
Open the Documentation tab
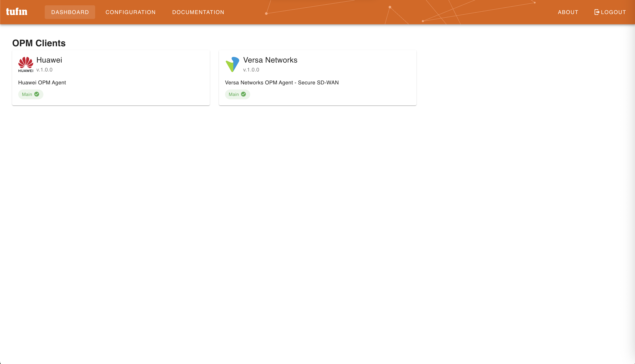click(198, 12)
